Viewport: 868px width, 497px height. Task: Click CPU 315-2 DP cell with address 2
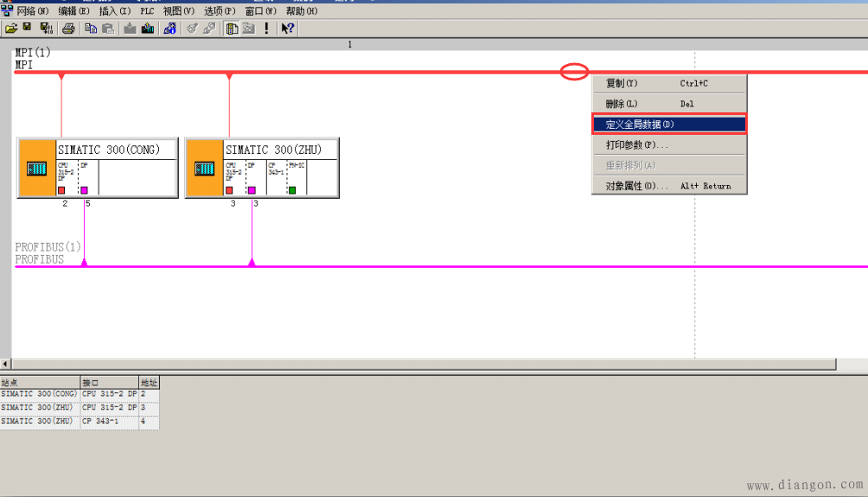110,394
